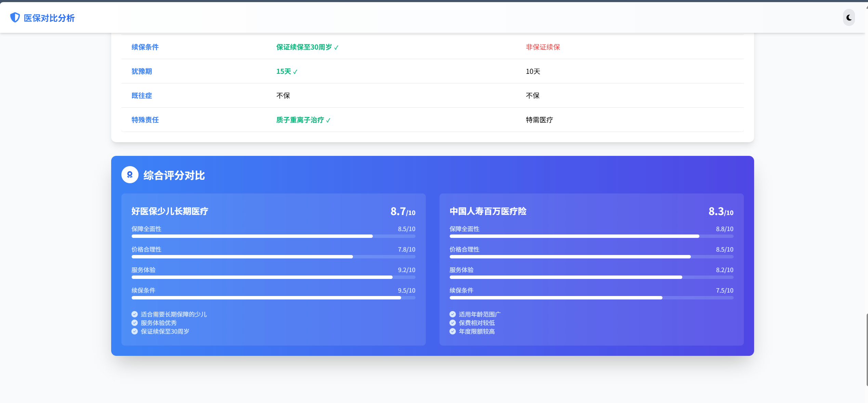Click check icon next to 年度限额较高
This screenshot has height=403, width=868.
452,331
